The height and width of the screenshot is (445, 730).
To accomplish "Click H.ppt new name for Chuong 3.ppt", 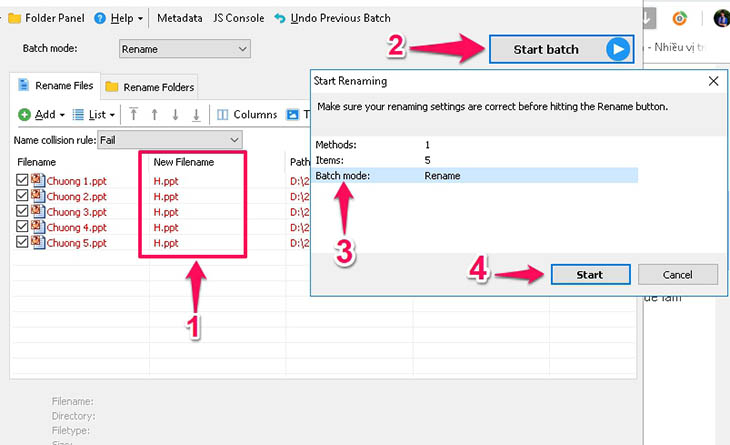I will [x=166, y=212].
